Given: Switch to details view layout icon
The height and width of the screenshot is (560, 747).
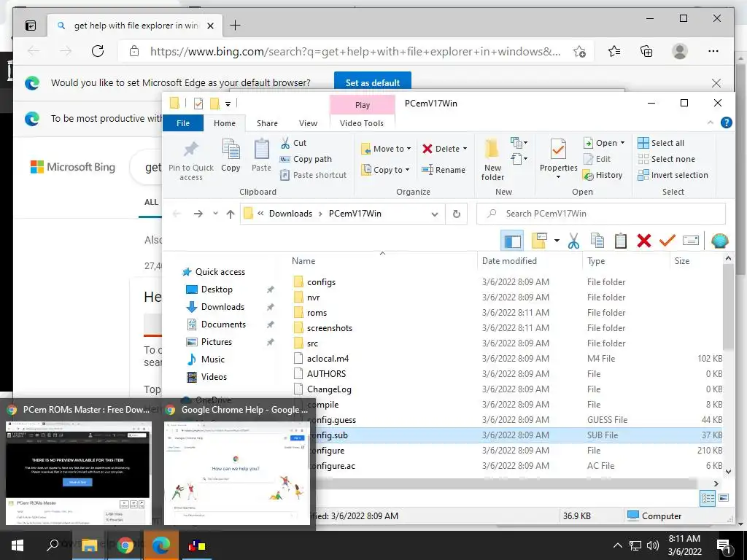Looking at the screenshot, I should click(708, 499).
